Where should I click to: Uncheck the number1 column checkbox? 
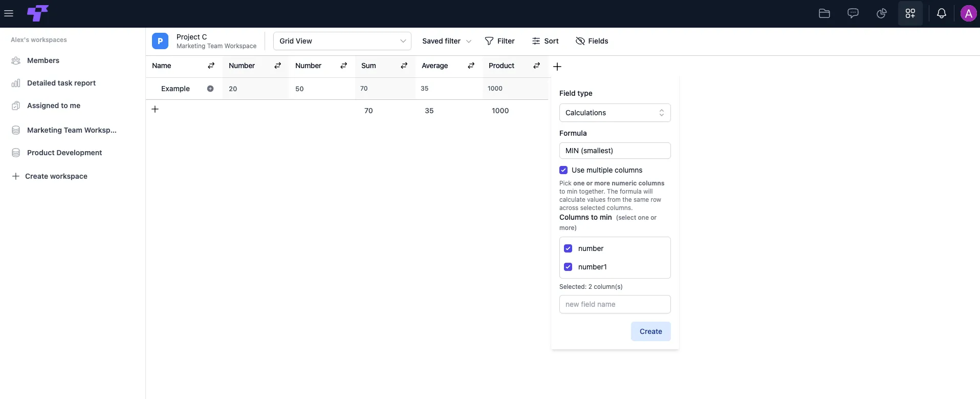(x=568, y=267)
